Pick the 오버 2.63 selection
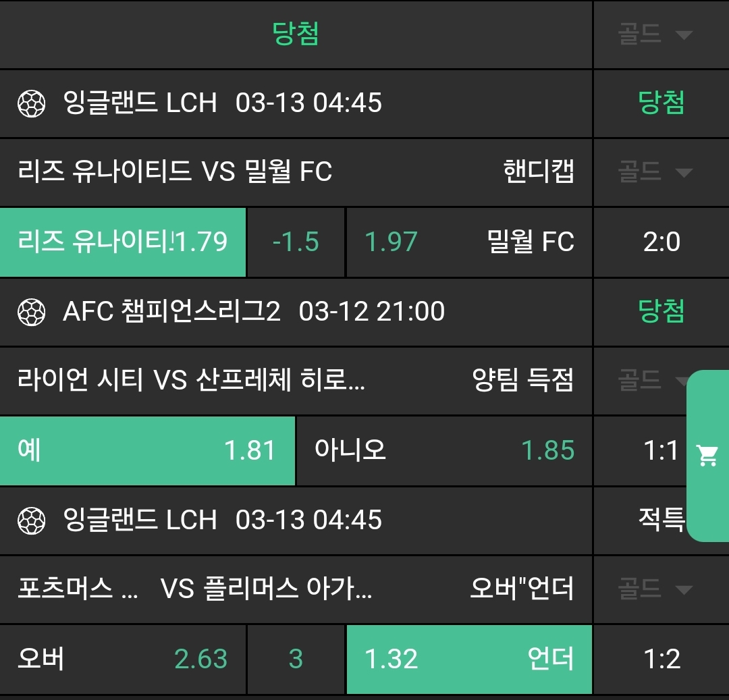 (x=123, y=659)
